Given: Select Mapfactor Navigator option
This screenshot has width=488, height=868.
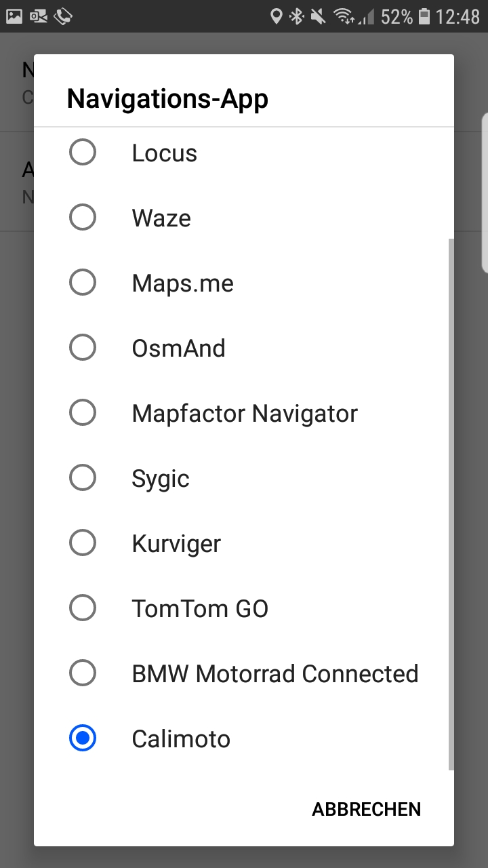Looking at the screenshot, I should 83,413.
